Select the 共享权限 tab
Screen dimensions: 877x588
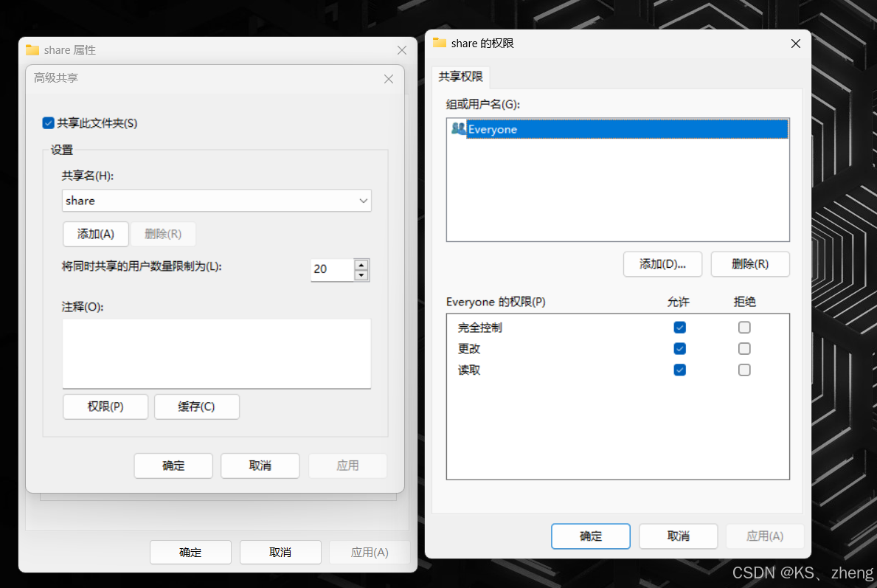click(x=460, y=77)
